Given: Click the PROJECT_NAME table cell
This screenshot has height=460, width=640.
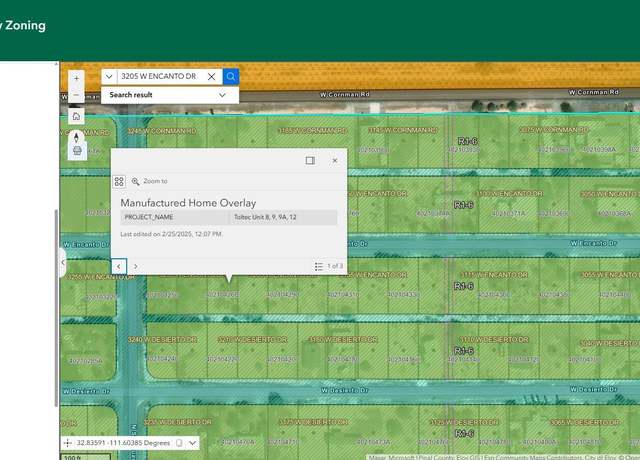Looking at the screenshot, I should tap(175, 217).
